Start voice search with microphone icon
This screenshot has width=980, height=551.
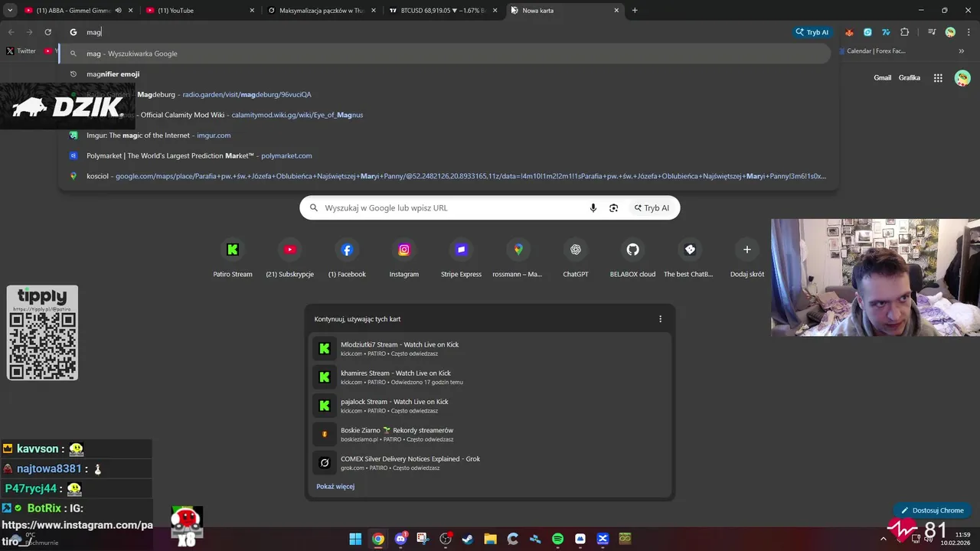[593, 208]
